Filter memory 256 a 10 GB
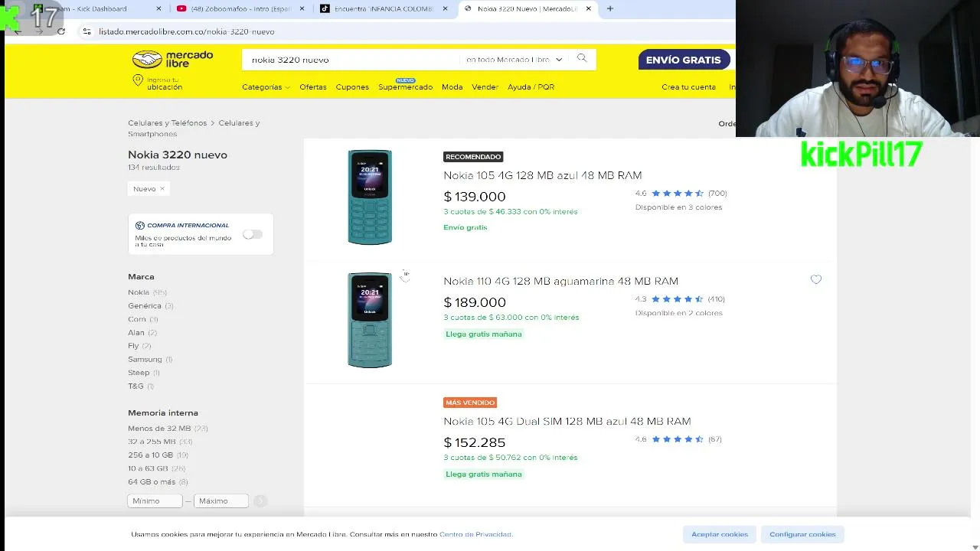Viewport: 980px width, 551px height. coord(158,455)
